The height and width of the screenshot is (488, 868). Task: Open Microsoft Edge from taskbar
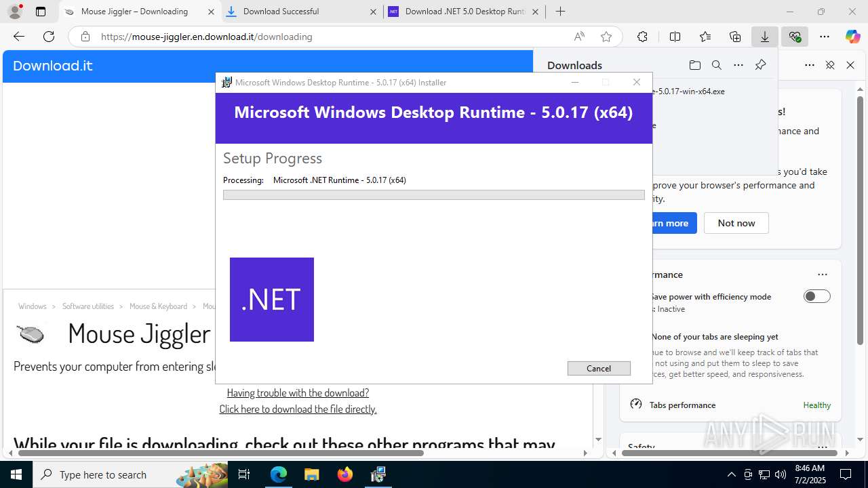(x=279, y=474)
